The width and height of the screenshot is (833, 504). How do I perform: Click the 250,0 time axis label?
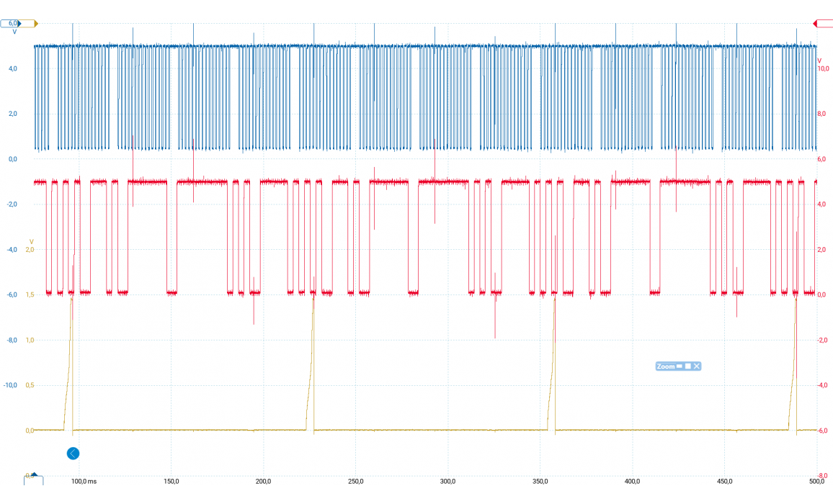pos(355,481)
